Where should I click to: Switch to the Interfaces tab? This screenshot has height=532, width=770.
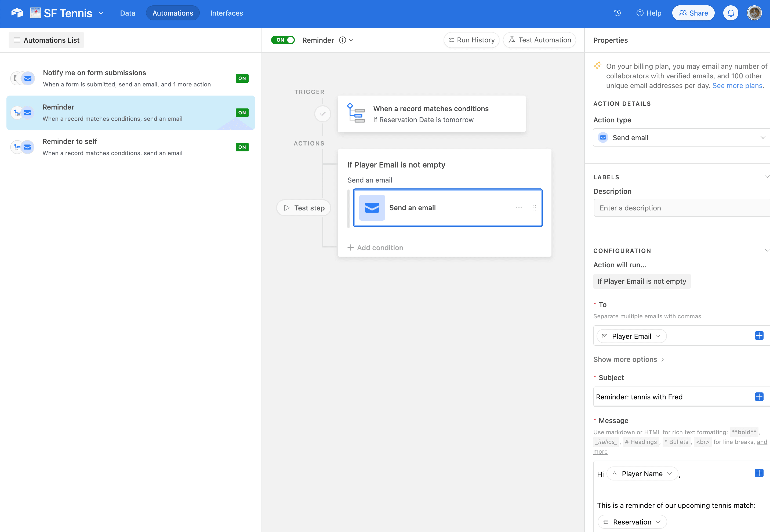point(226,13)
